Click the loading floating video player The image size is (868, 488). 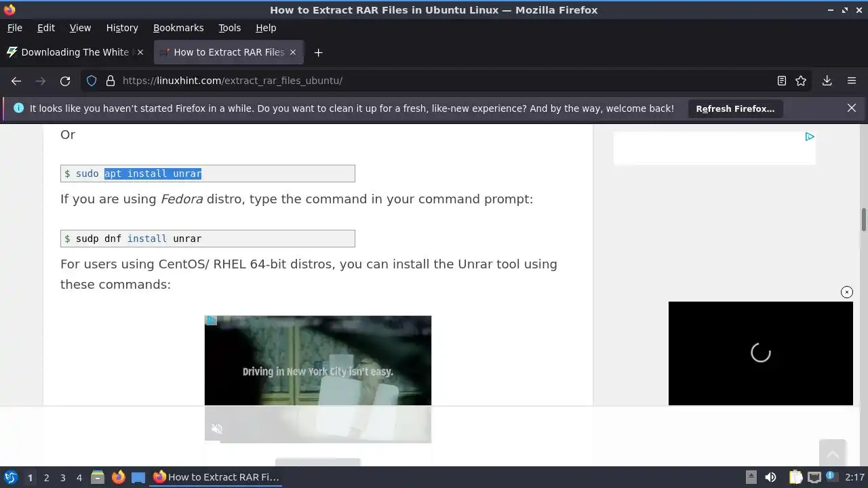(x=761, y=353)
